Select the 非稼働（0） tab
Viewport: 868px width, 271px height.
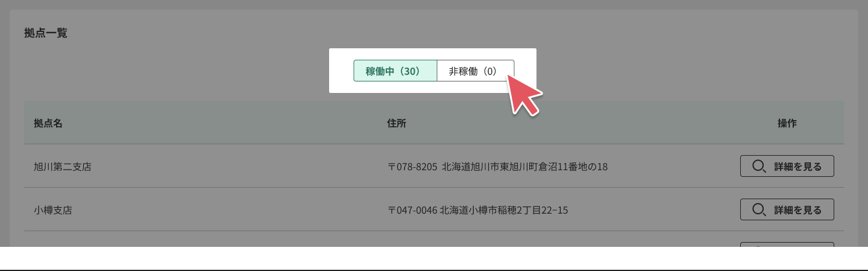coord(475,71)
